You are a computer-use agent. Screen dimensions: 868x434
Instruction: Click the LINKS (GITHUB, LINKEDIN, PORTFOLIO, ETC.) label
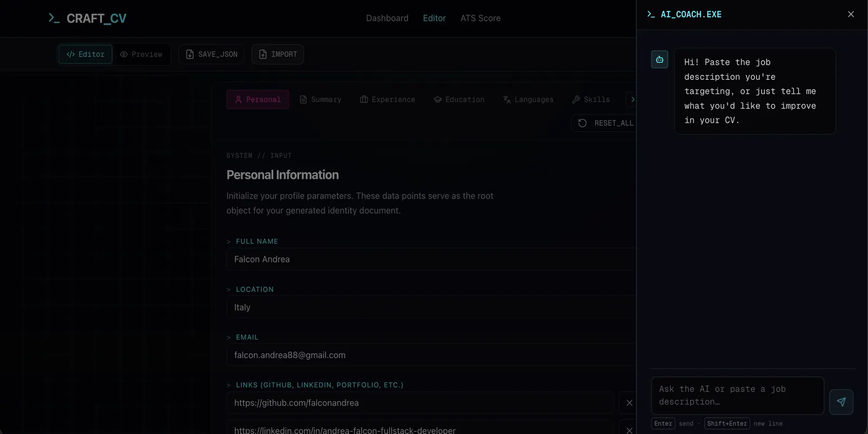[x=320, y=385]
